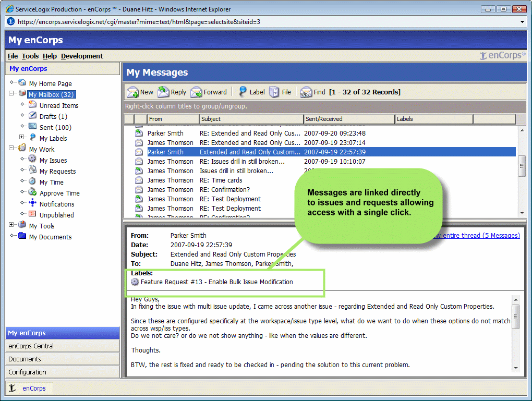
Task: Click the message list scroll up arrow
Action: pyautogui.click(x=522, y=130)
